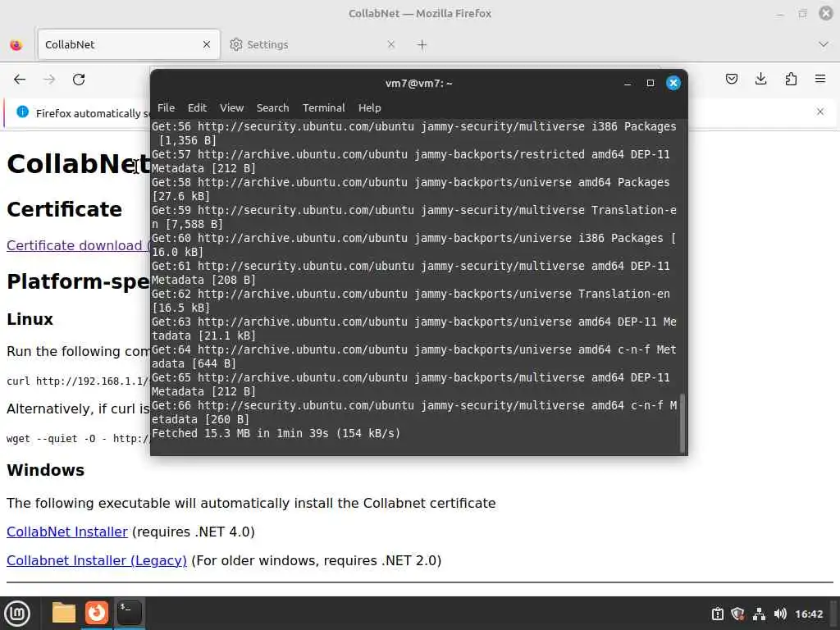
Task: Open the Linux Mint start menu
Action: [17, 614]
